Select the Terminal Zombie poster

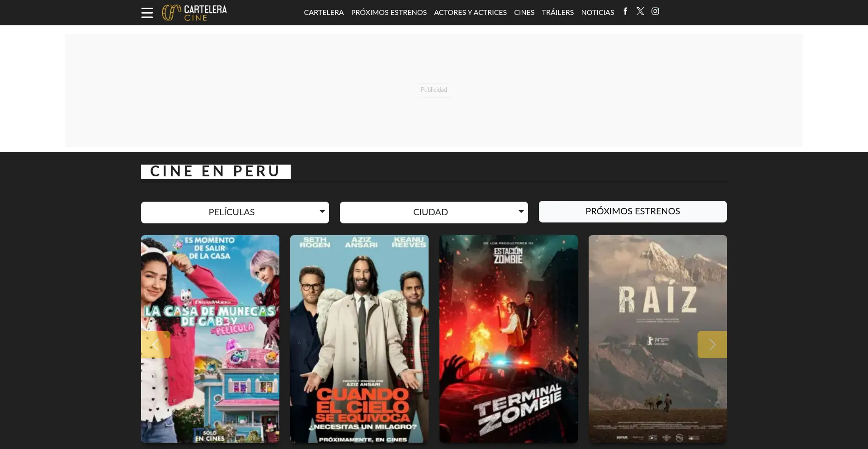[x=508, y=338]
